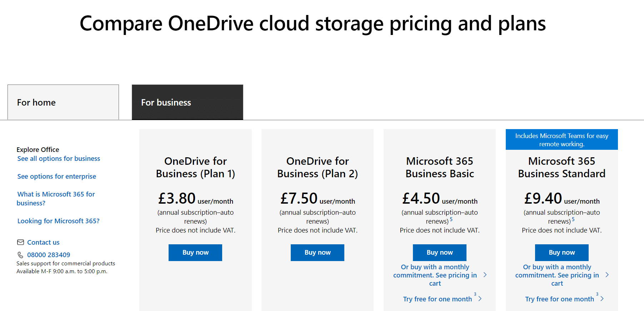Switch to the For home tab
Screen dimensions: 644x311
click(x=63, y=102)
